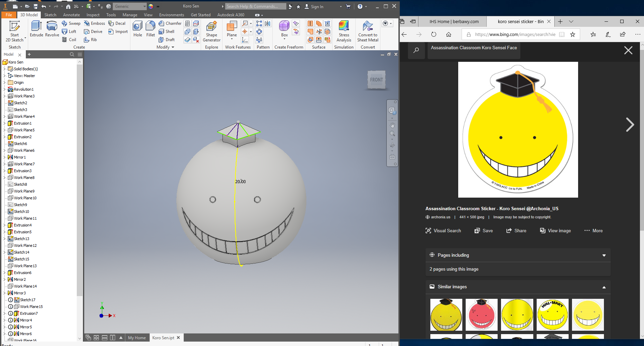Screen dimensions: 644x346
Task: Click the Bing address bar URL
Action: (x=515, y=34)
